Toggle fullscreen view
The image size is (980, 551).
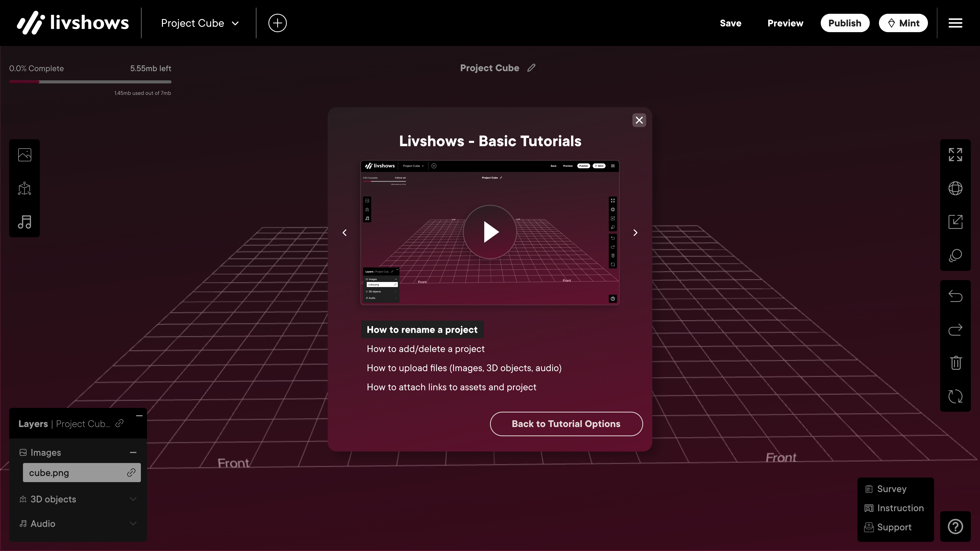click(955, 155)
